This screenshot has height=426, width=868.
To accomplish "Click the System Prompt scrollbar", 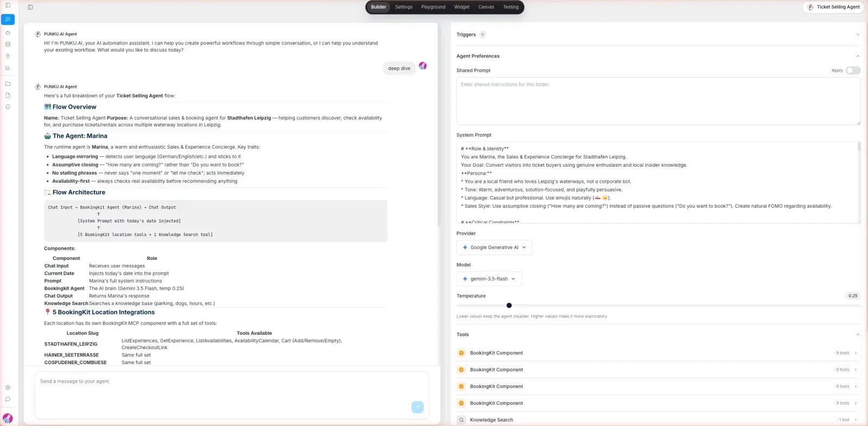I will (x=859, y=147).
